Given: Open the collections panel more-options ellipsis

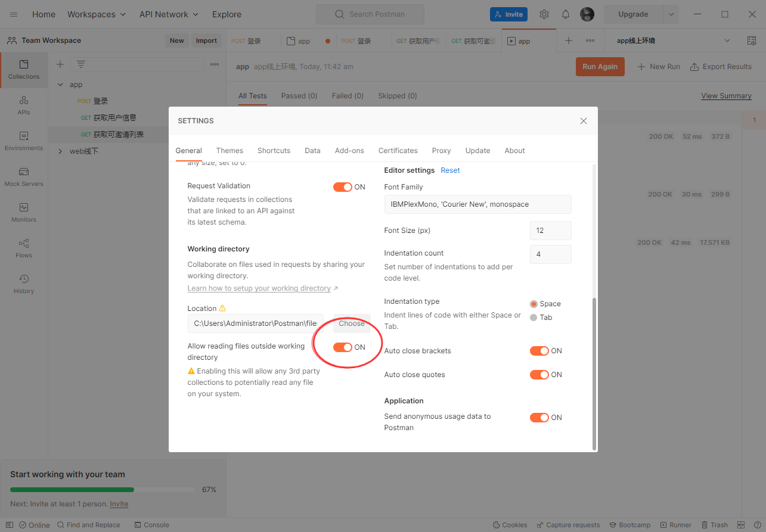Looking at the screenshot, I should pyautogui.click(x=215, y=64).
